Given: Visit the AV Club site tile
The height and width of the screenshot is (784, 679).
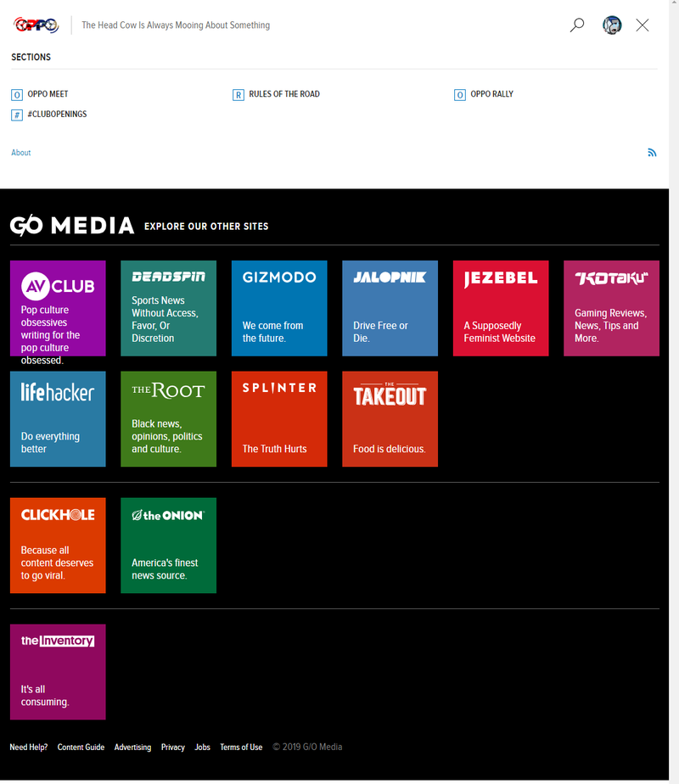Looking at the screenshot, I should tap(58, 308).
